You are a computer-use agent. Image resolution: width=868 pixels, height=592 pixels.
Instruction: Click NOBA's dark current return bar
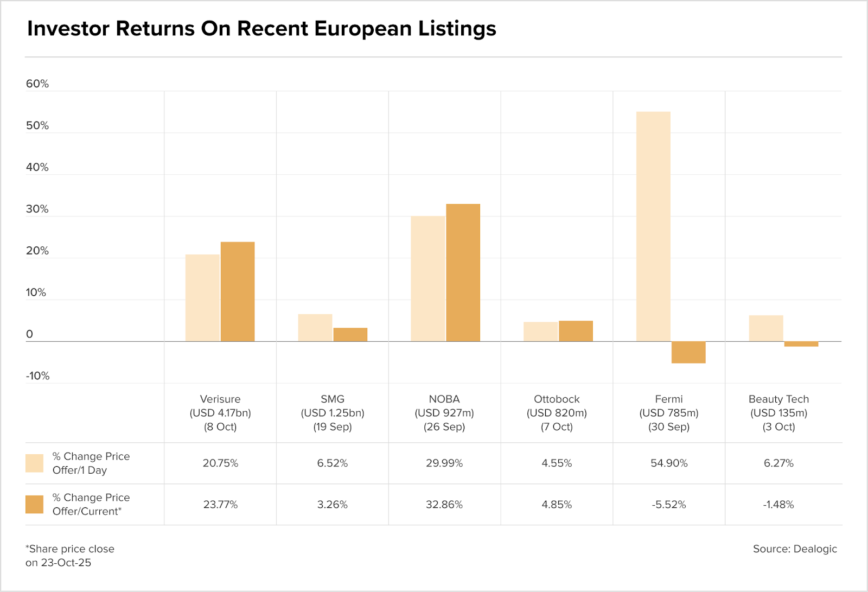point(463,272)
